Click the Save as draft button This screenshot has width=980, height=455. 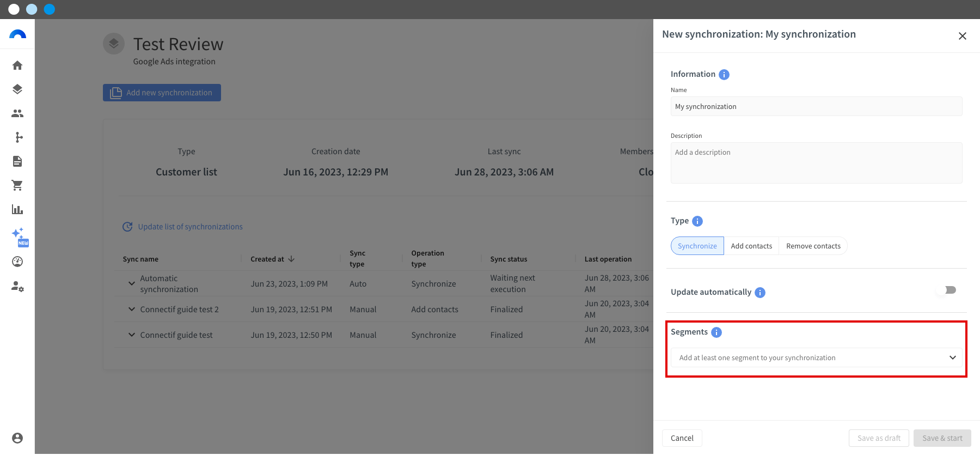[879, 438]
